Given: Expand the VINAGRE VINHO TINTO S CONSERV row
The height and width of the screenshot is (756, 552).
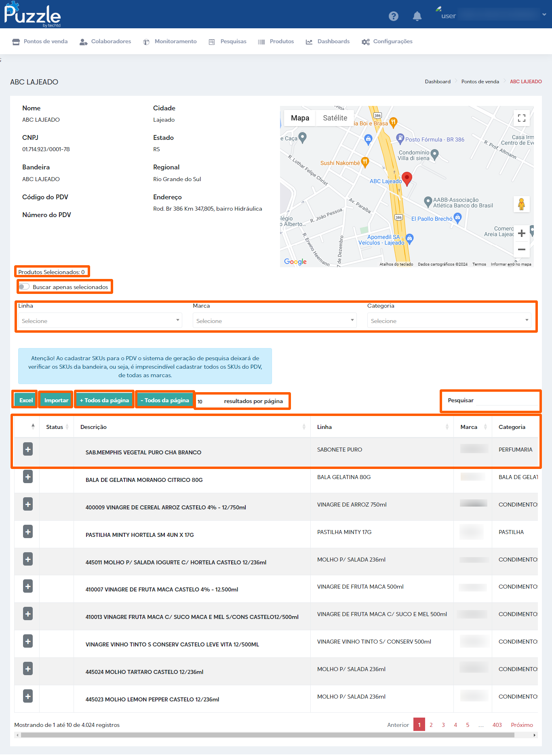Looking at the screenshot, I should pyautogui.click(x=28, y=641).
